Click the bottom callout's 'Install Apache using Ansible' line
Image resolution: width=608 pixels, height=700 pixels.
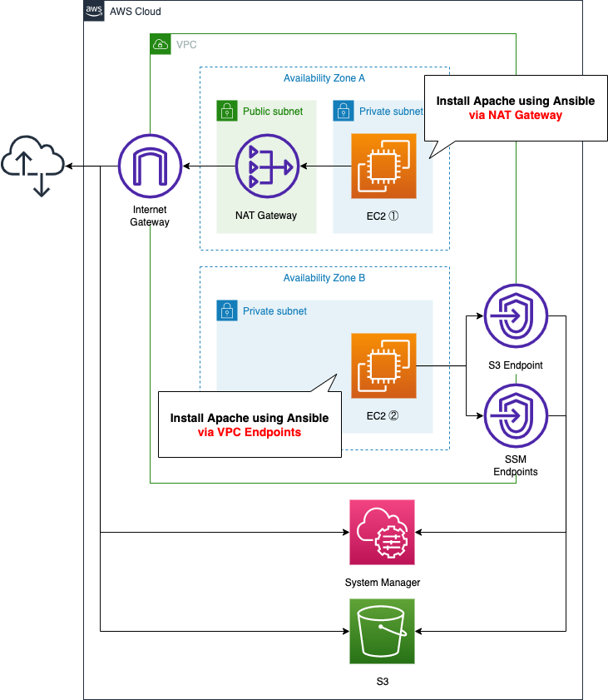coord(250,418)
